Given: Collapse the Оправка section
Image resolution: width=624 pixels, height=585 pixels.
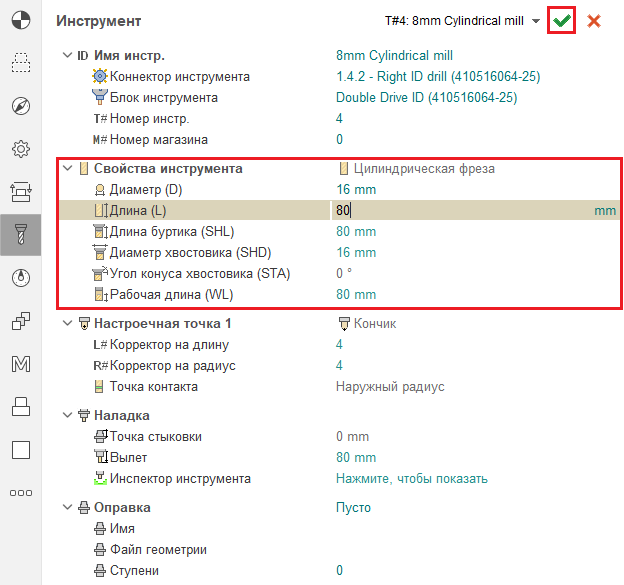Looking at the screenshot, I should point(67,508).
